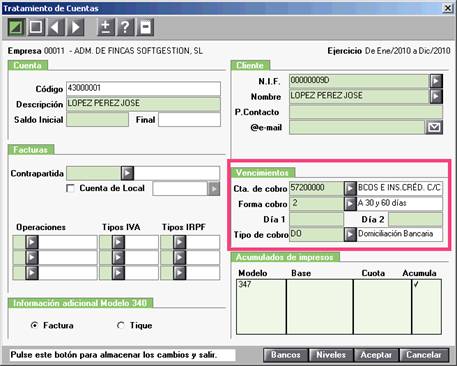Click the Día 2 field
The width and height of the screenshot is (457, 366).
click(416, 219)
